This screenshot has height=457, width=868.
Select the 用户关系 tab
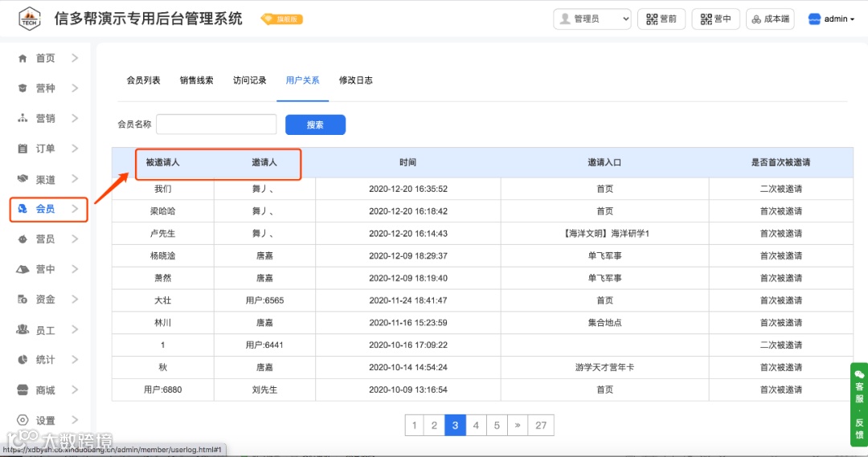[302, 80]
